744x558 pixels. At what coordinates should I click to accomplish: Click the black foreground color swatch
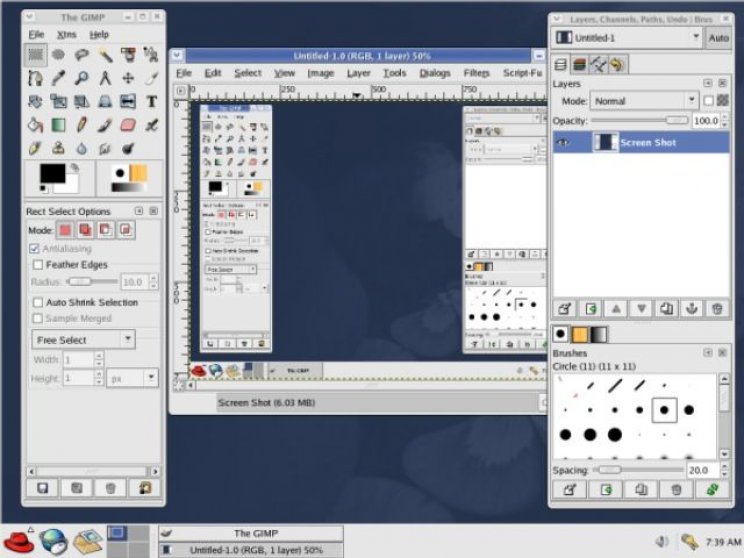[x=53, y=174]
